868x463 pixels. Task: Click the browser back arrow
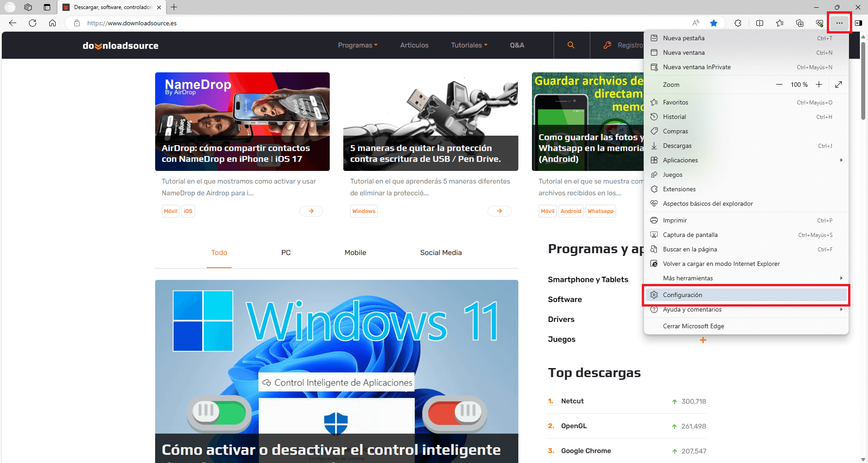(13, 23)
